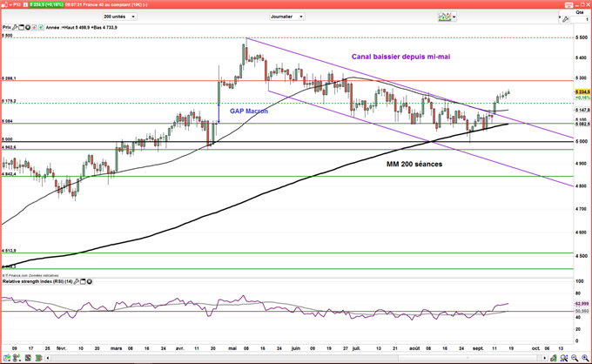Click the red plus icon beside Prix
This screenshot has height=364, width=592.
click(34, 28)
